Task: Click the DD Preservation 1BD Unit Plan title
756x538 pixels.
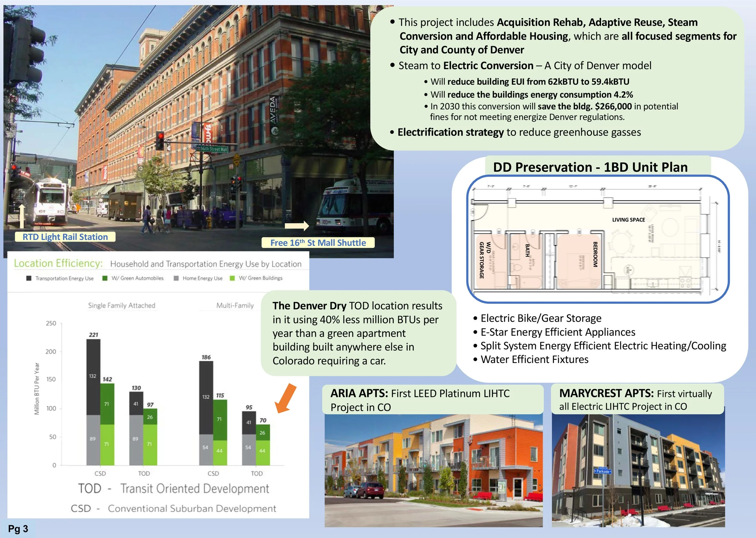Action: click(x=590, y=167)
